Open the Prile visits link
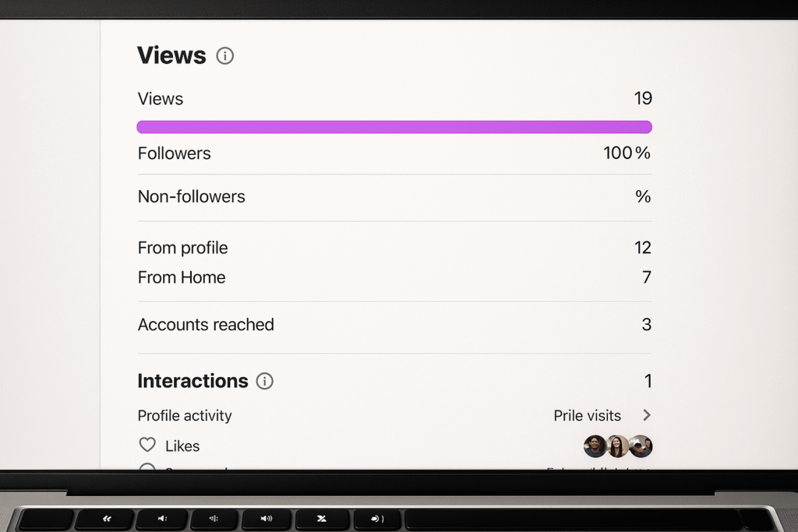The height and width of the screenshot is (532, 798). coord(587,415)
